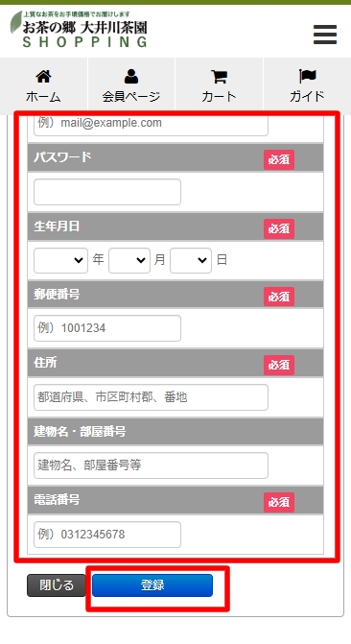Viewport: 351px width, 644px height.
Task: Go to the ホーム tab
Action: coord(43,86)
